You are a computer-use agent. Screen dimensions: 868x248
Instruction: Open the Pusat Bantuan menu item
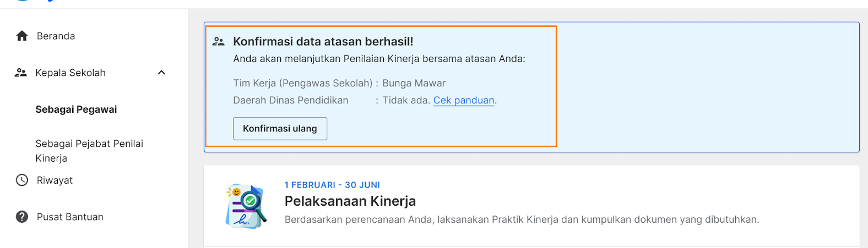tap(70, 217)
